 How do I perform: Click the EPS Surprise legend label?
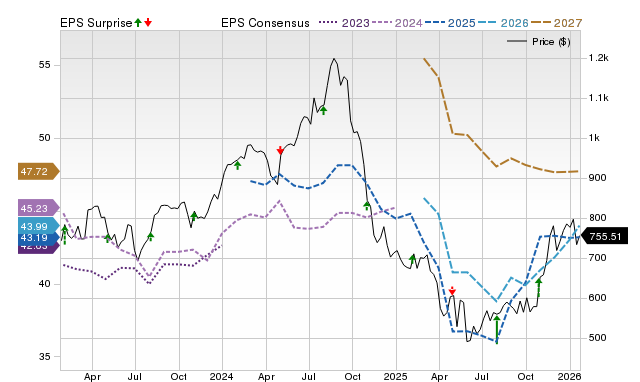[x=96, y=23]
